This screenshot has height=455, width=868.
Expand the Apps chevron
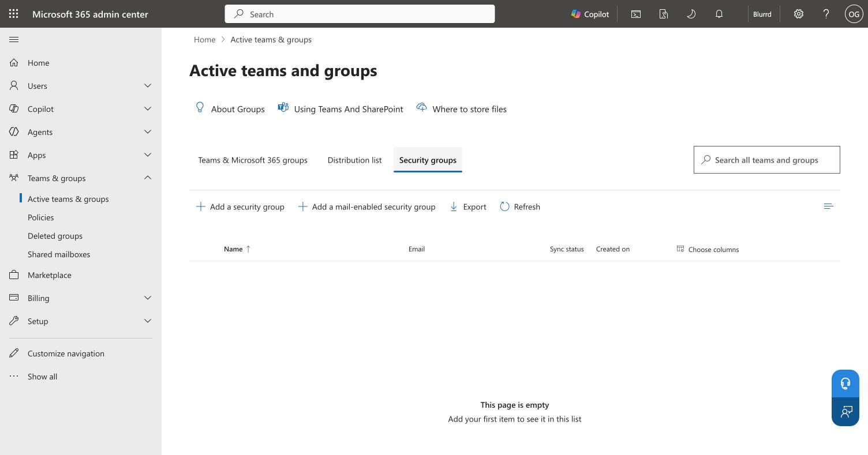tap(148, 155)
